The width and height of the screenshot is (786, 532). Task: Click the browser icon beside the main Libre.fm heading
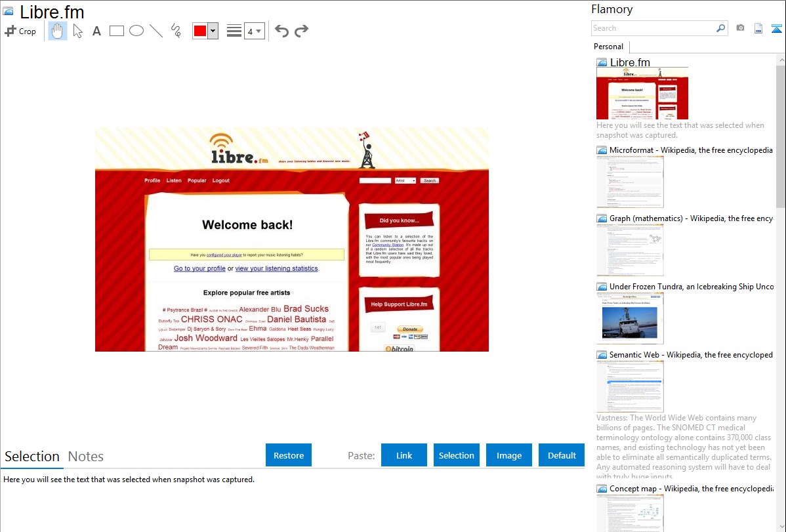point(8,11)
